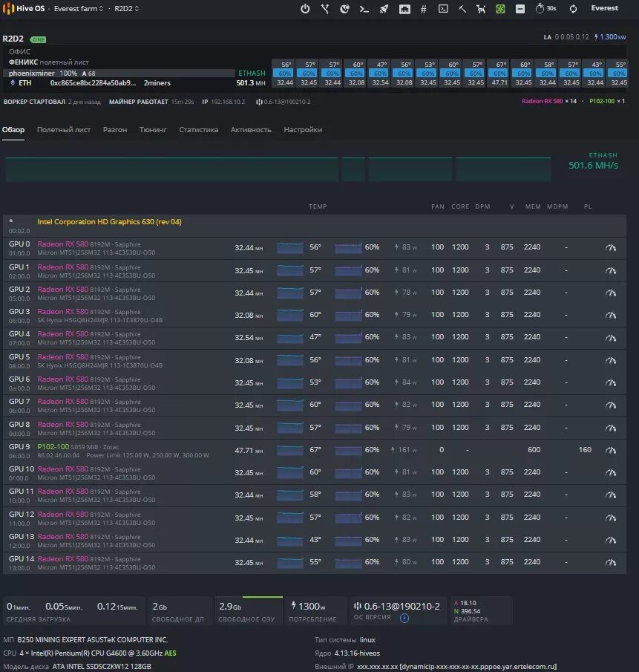Click the ETH wallet address 0xc865ce8bc2284a50ab9
The width and height of the screenshot is (639, 672).
click(93, 82)
